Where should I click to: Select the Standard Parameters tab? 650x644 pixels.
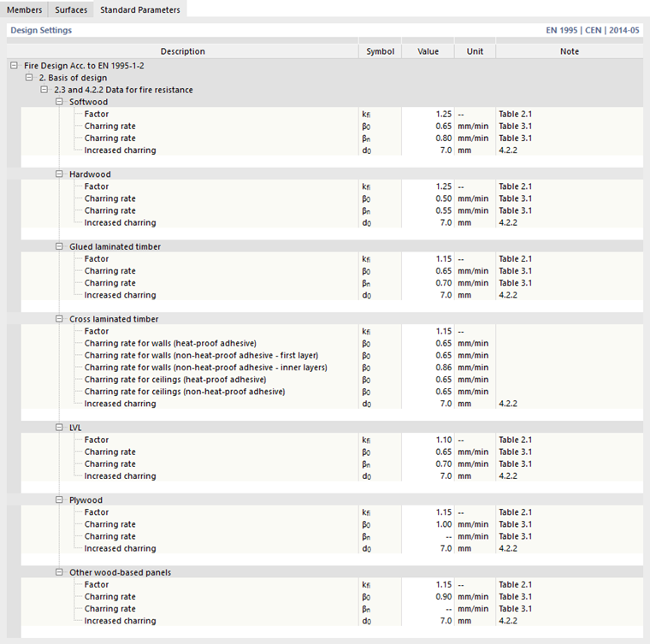(140, 9)
